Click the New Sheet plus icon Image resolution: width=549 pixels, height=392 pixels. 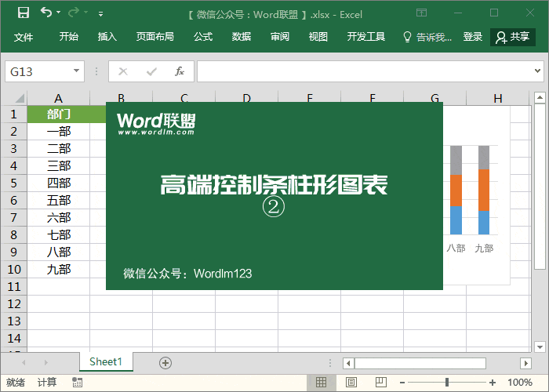tap(165, 363)
